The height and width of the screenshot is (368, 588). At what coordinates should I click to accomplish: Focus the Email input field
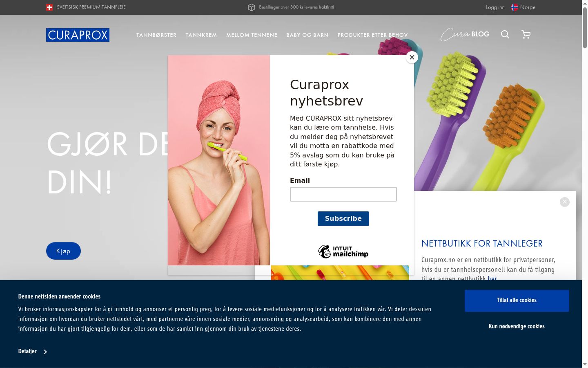[x=343, y=194]
